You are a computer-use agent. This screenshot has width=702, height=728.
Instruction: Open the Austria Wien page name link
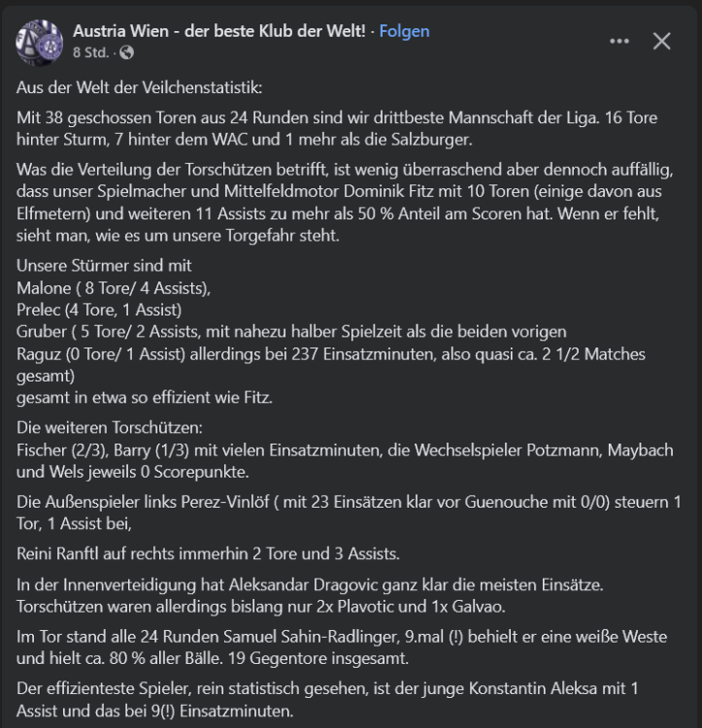click(x=219, y=31)
